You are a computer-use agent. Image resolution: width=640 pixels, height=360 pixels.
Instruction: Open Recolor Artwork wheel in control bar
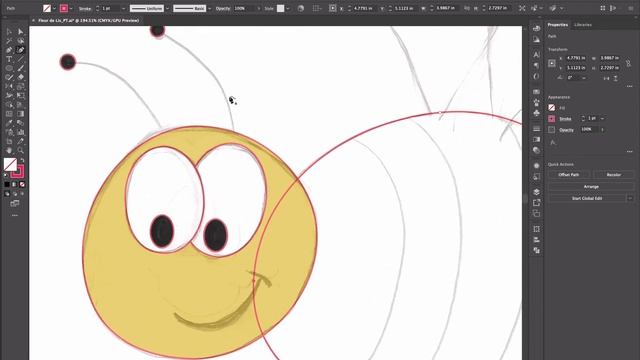tap(301, 8)
